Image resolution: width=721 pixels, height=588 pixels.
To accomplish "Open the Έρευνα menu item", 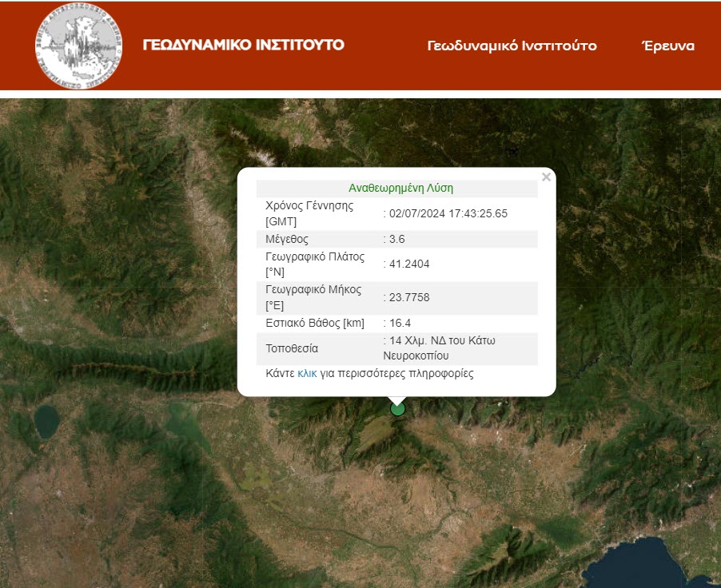I will [667, 46].
